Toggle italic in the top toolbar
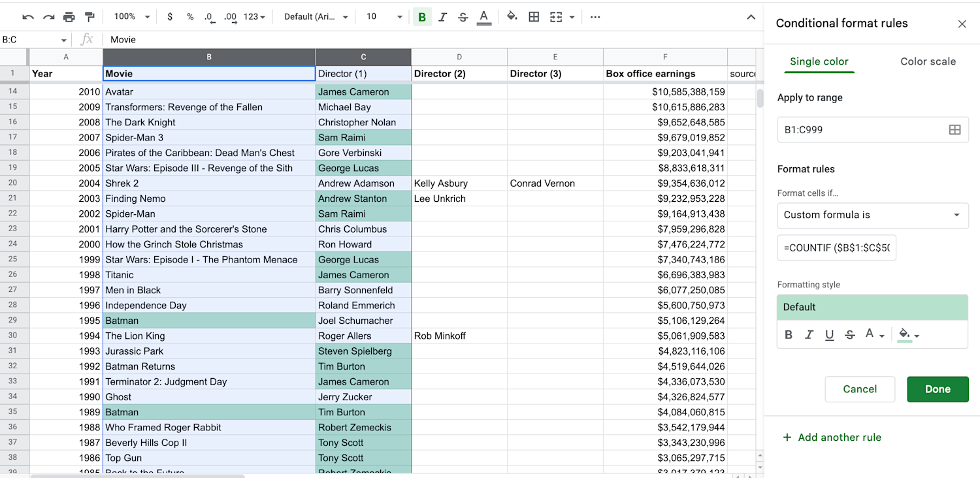Screen dimensions: 980x478 (442, 17)
